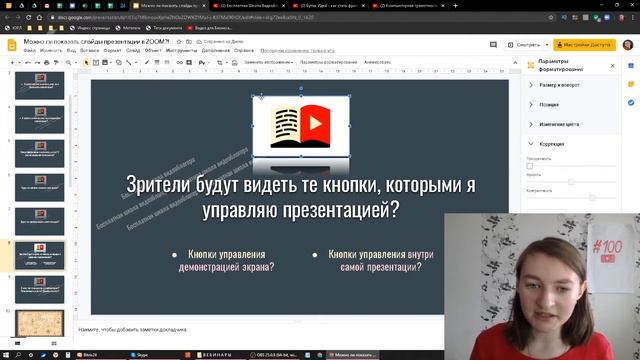Open the Google account avatar
The width and height of the screenshot is (640, 360).
pyautogui.click(x=628, y=45)
